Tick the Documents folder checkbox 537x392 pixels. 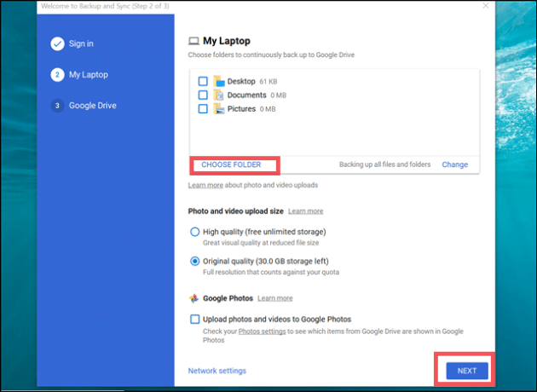(x=203, y=95)
